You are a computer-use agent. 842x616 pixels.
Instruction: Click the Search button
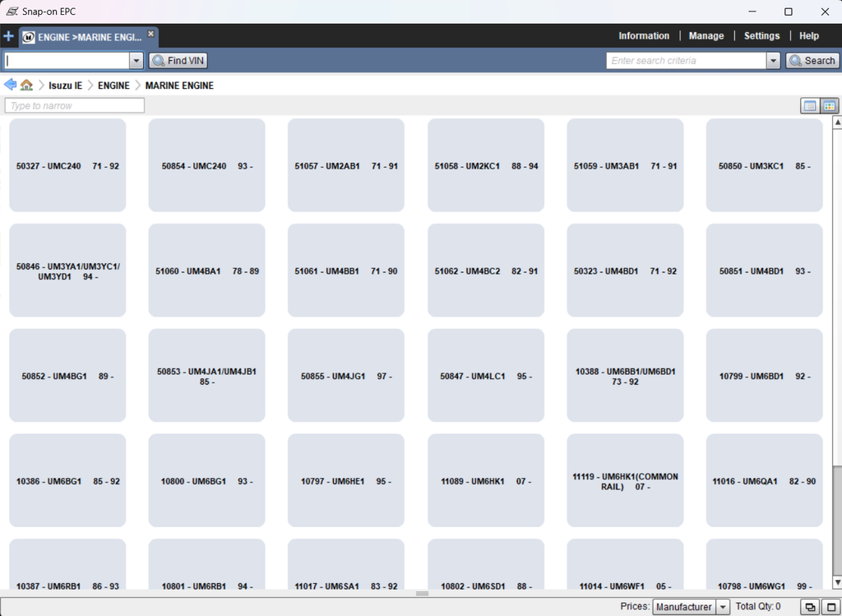click(812, 61)
